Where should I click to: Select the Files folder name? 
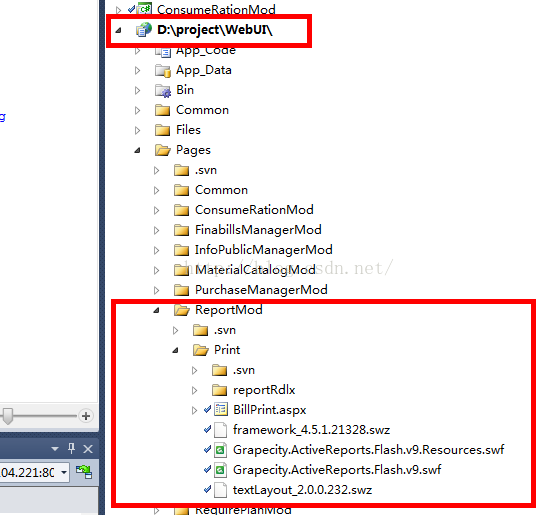pyautogui.click(x=188, y=130)
